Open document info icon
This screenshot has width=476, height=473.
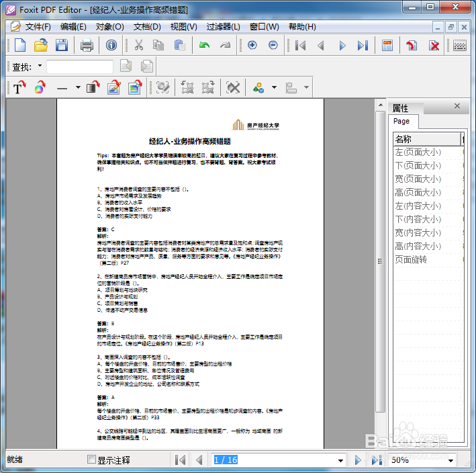pos(111,45)
